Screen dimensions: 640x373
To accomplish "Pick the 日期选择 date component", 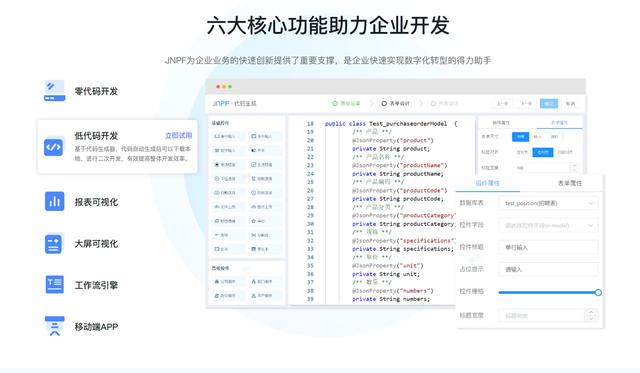I will tap(228, 193).
